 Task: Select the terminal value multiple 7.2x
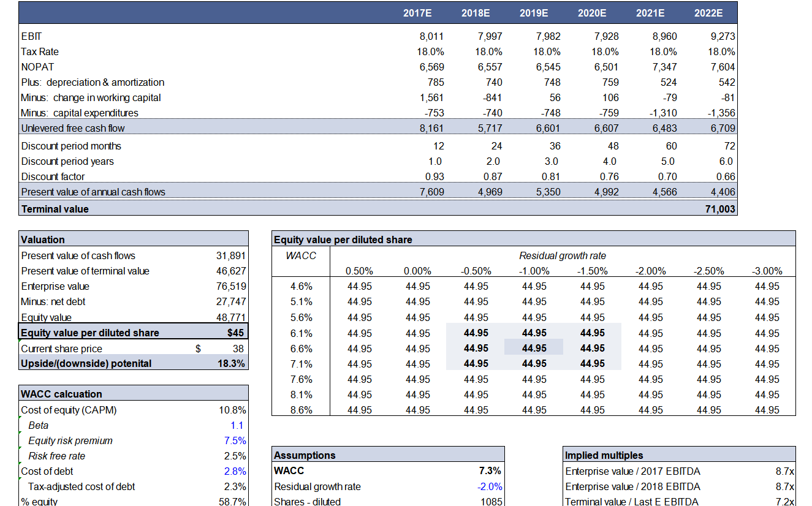(784, 502)
